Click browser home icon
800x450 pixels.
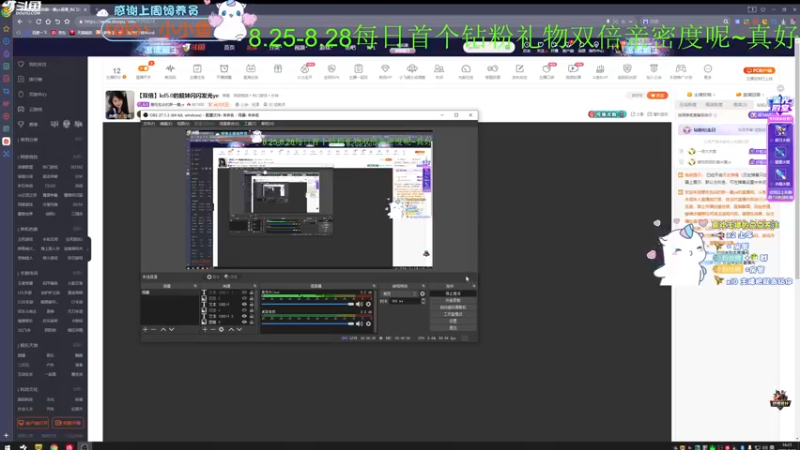pos(47,21)
